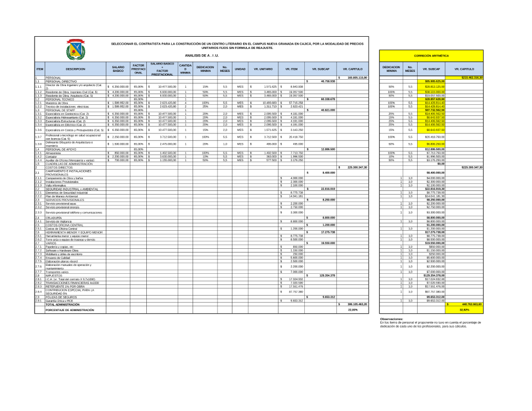Click the 'Servicio de Vigilancia' row
This screenshot has height=411, width=532.
coord(59,221)
